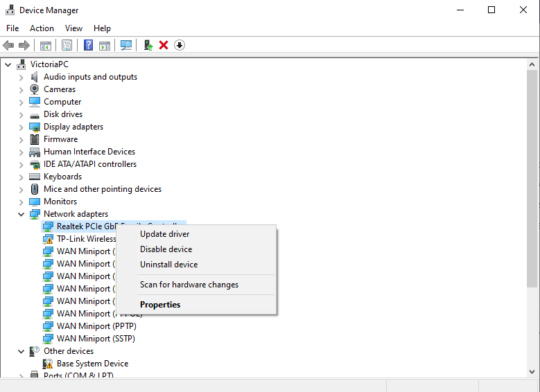The height and width of the screenshot is (392, 540).
Task: Click the Mice and other pointing devices icon
Action: [x=35, y=189]
